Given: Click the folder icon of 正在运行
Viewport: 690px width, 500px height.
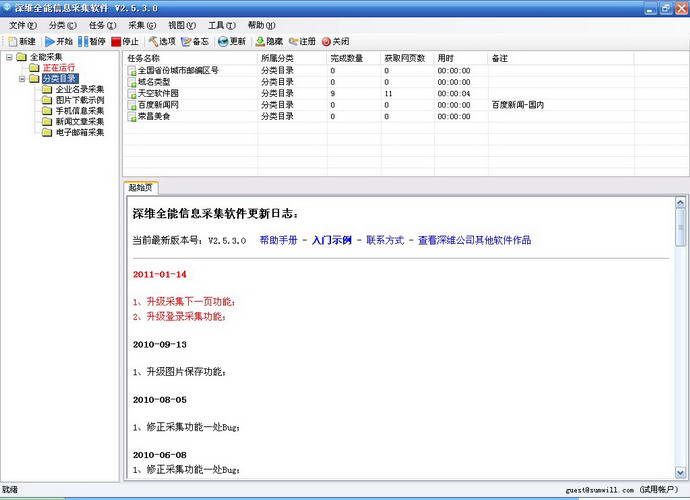Looking at the screenshot, I should 34,68.
